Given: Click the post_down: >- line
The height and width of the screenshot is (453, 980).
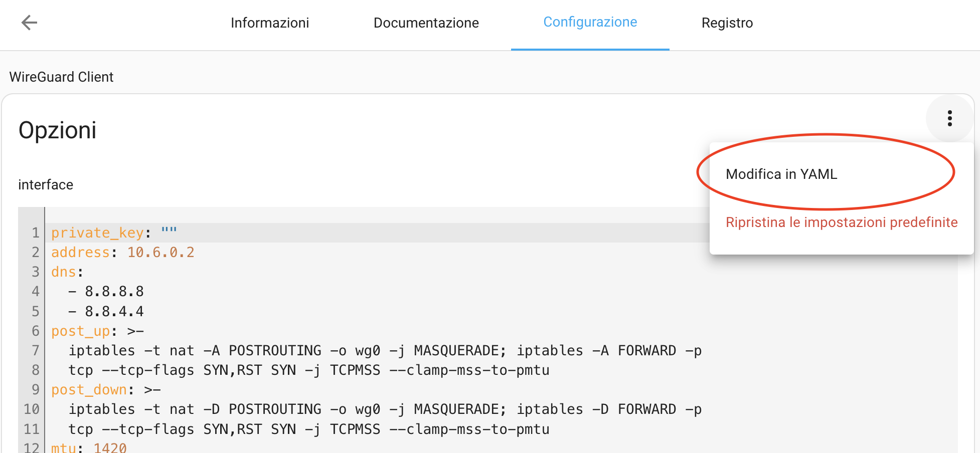Looking at the screenshot, I should click(106, 389).
